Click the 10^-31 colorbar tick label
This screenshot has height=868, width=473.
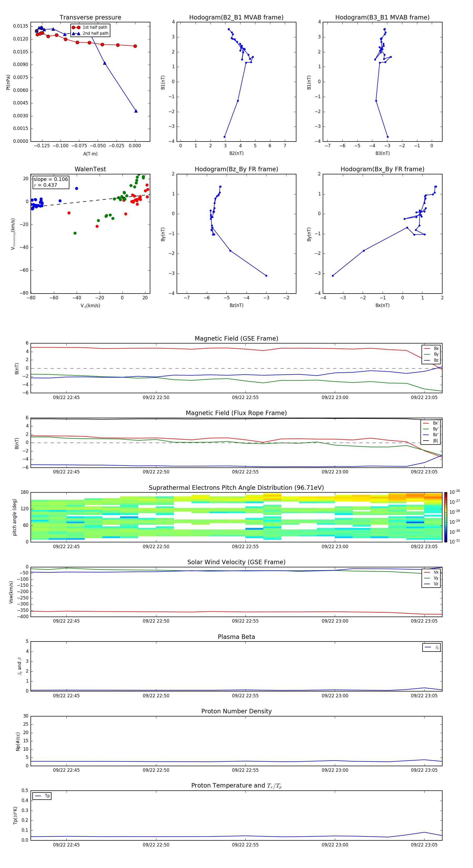tap(455, 542)
